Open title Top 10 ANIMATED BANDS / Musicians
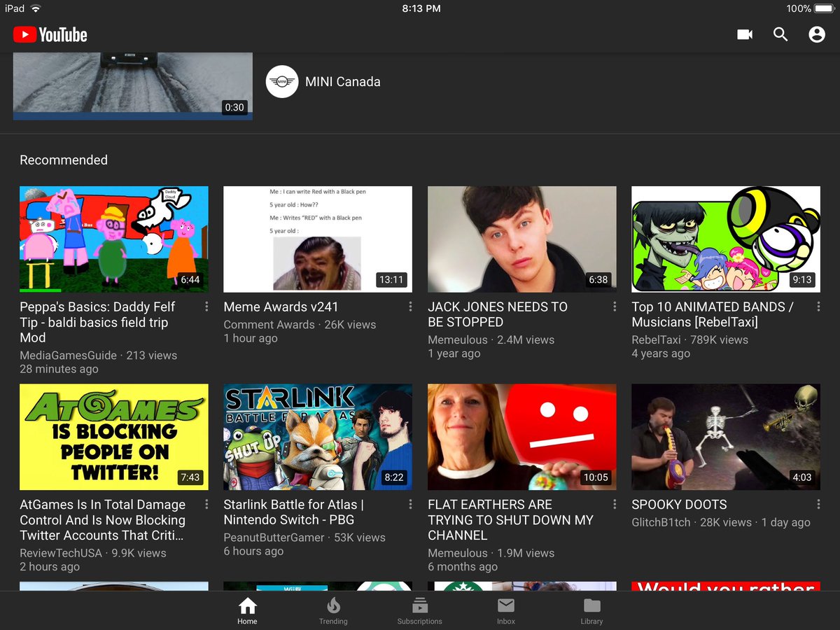The image size is (840, 630). pyautogui.click(x=713, y=314)
